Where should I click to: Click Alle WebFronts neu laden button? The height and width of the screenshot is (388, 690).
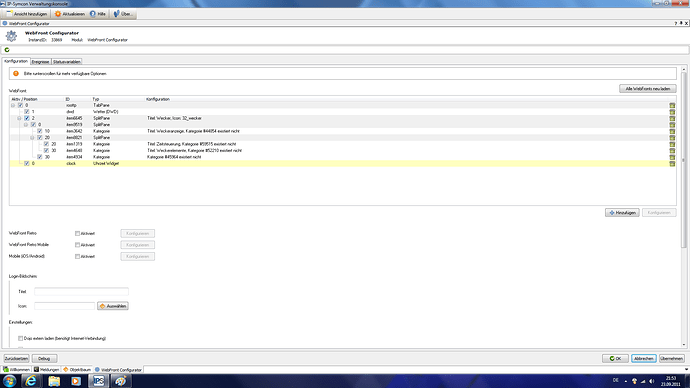point(648,89)
